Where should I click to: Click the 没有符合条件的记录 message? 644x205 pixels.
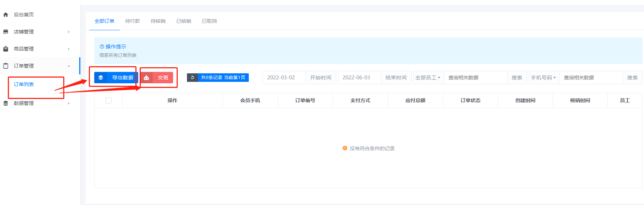[372, 148]
